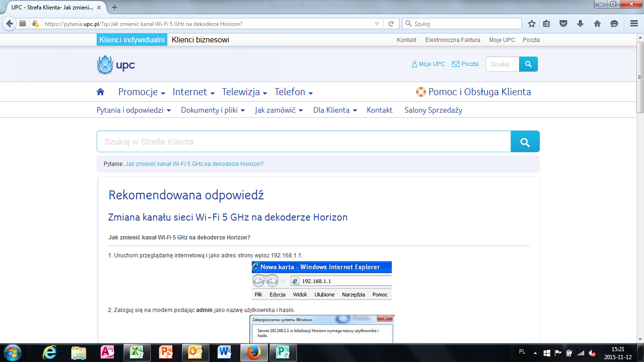
Task: Select the Klienci biznesowi tab
Action: [x=200, y=40]
